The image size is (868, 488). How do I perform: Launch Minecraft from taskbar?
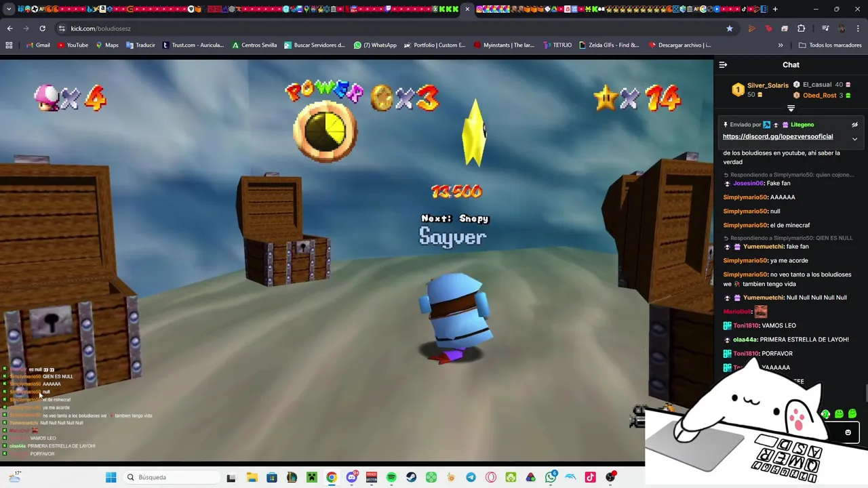pos(312,477)
